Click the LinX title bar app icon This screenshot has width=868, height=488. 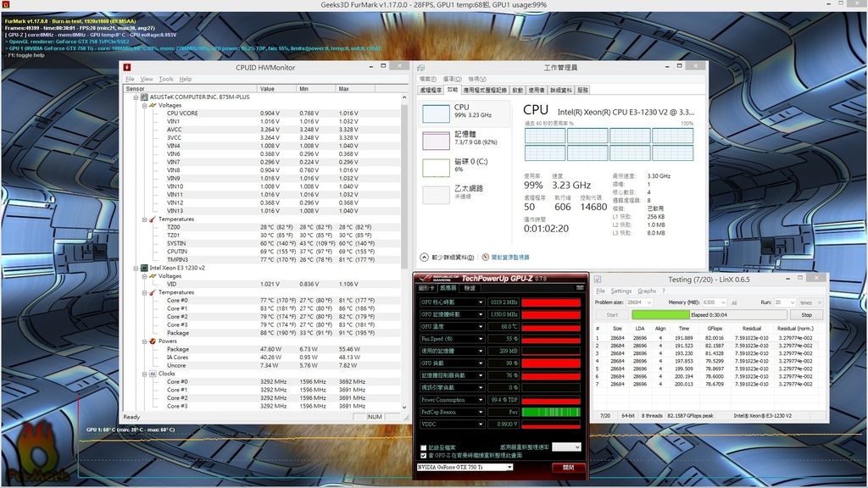pos(598,280)
